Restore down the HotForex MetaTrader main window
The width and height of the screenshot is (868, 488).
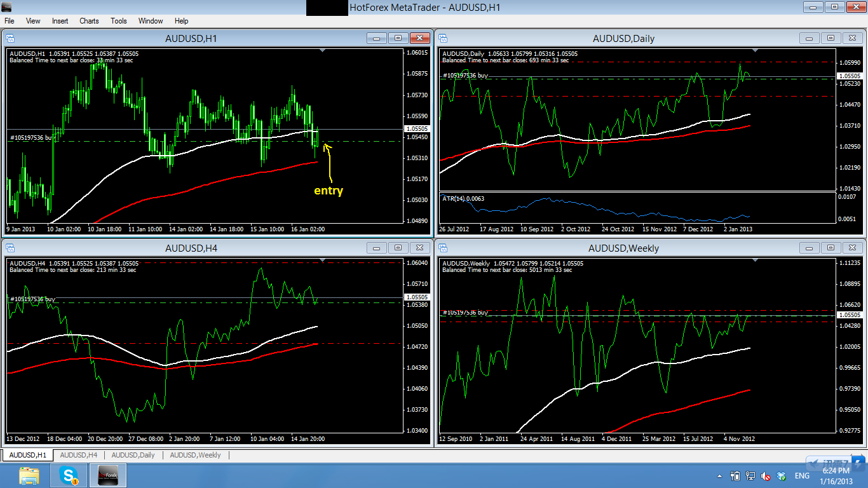834,7
